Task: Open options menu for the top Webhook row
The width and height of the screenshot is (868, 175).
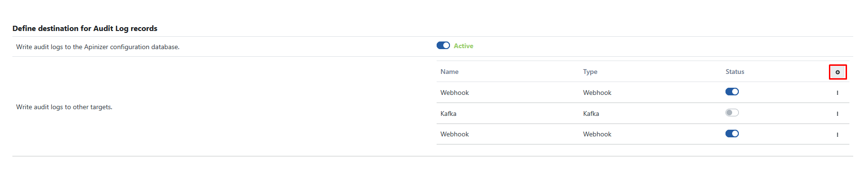Action: 837,93
